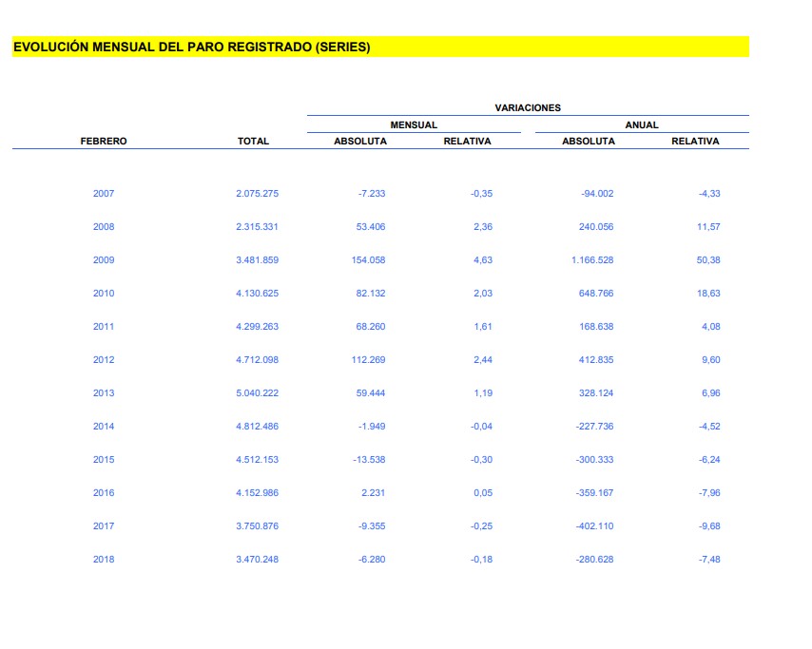Click the ANUAL group header
Screen dimensions: 812x649
pos(641,124)
